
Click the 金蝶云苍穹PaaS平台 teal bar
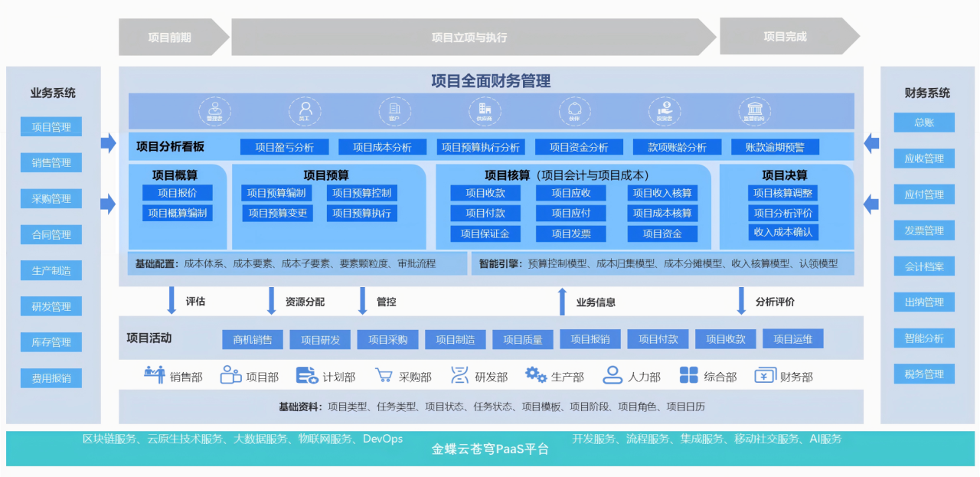click(490, 449)
